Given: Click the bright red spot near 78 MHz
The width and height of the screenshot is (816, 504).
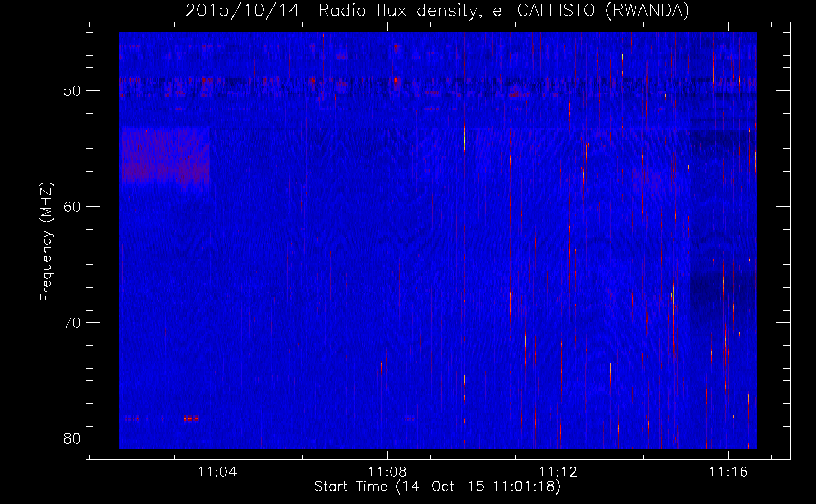Looking at the screenshot, I should click(x=191, y=418).
